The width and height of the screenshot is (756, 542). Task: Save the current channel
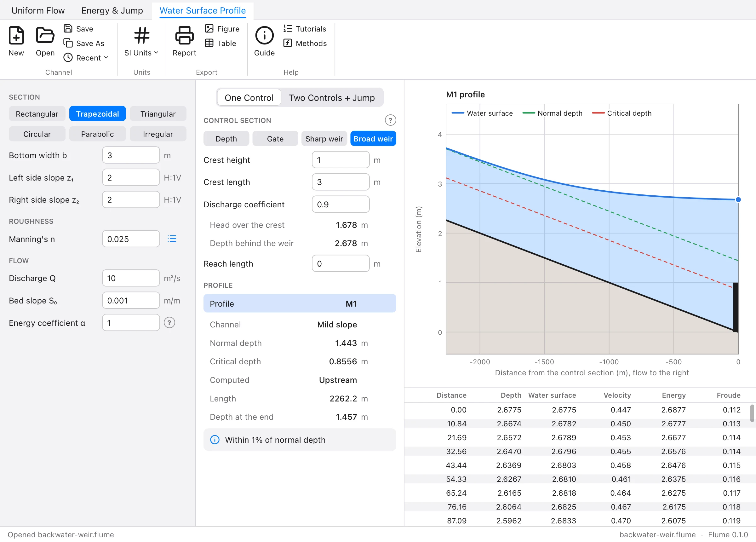[78, 29]
